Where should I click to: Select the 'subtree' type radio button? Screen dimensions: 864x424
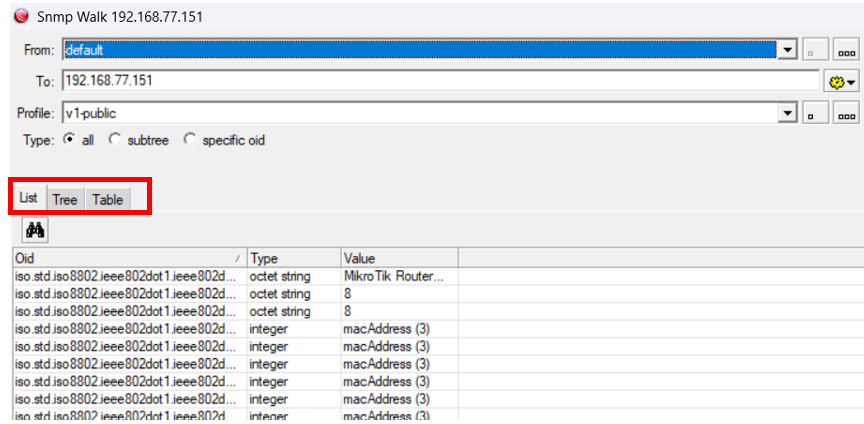(115, 140)
